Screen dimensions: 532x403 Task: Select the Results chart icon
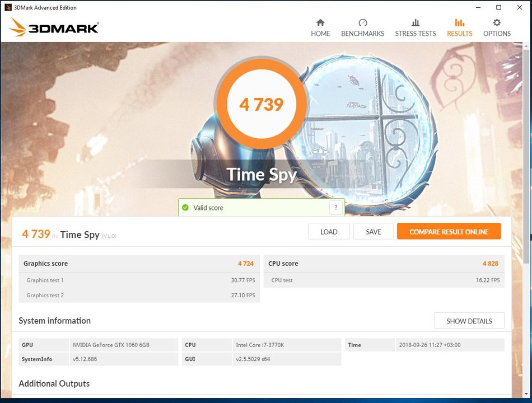point(459,23)
